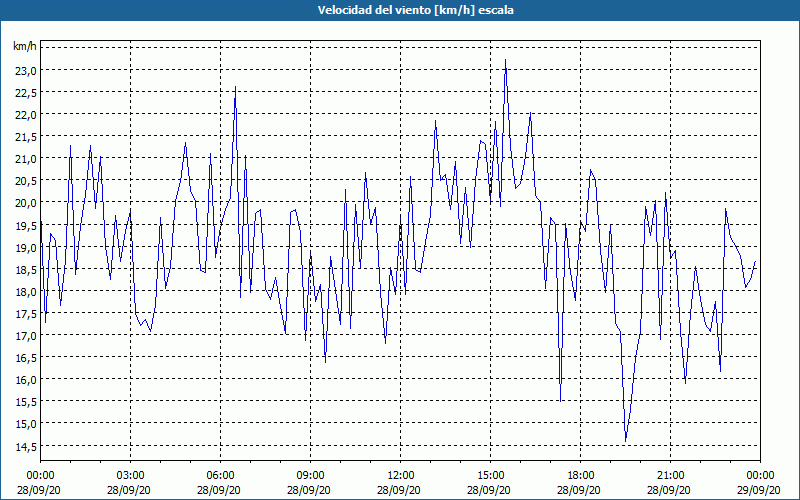The height and width of the screenshot is (500, 800).
Task: Select the '18,0' y-axis value
Action: pyautogui.click(x=27, y=291)
